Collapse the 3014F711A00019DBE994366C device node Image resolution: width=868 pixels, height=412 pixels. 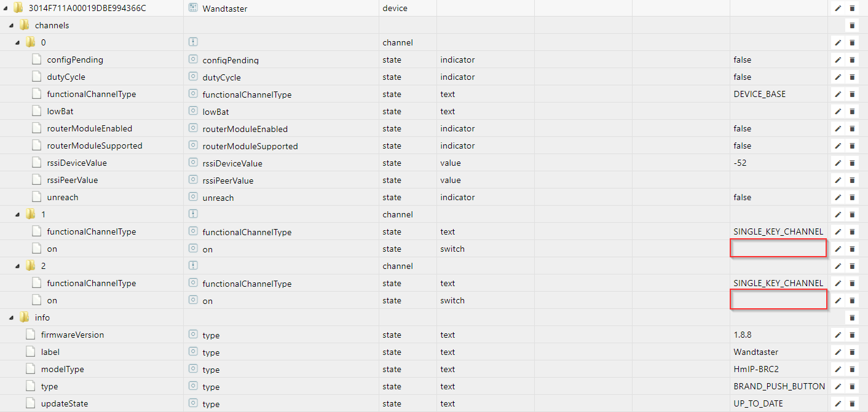(6, 9)
